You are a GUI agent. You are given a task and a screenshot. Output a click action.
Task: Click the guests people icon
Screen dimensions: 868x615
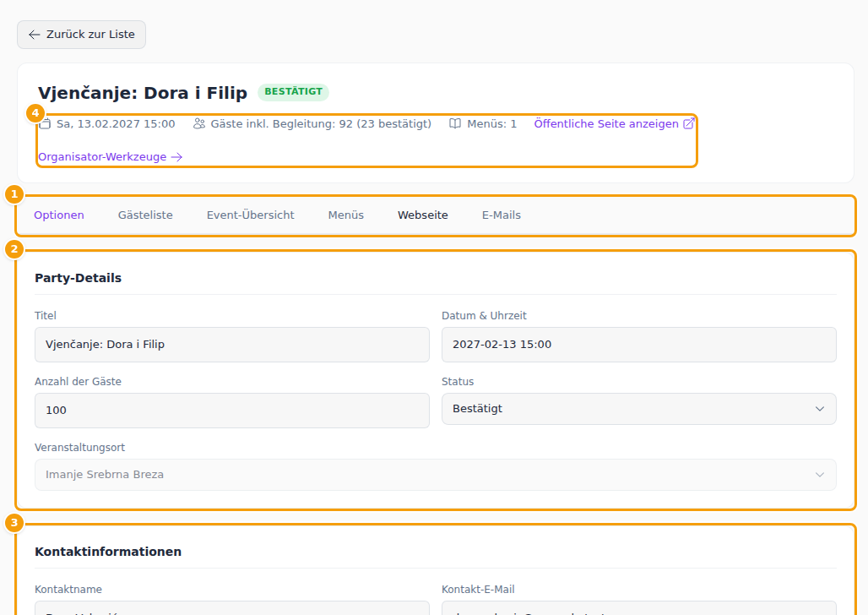point(199,123)
